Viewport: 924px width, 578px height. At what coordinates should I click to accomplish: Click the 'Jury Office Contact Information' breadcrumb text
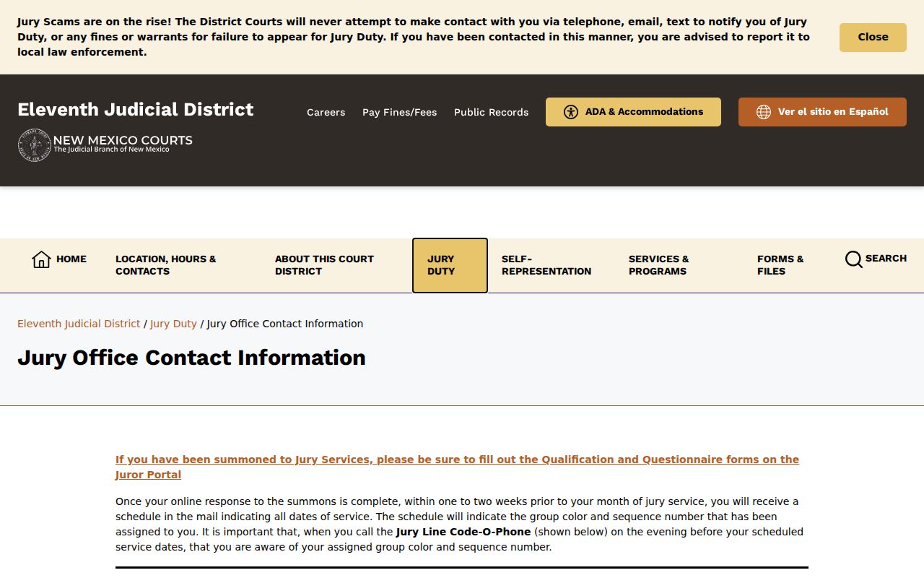(285, 324)
